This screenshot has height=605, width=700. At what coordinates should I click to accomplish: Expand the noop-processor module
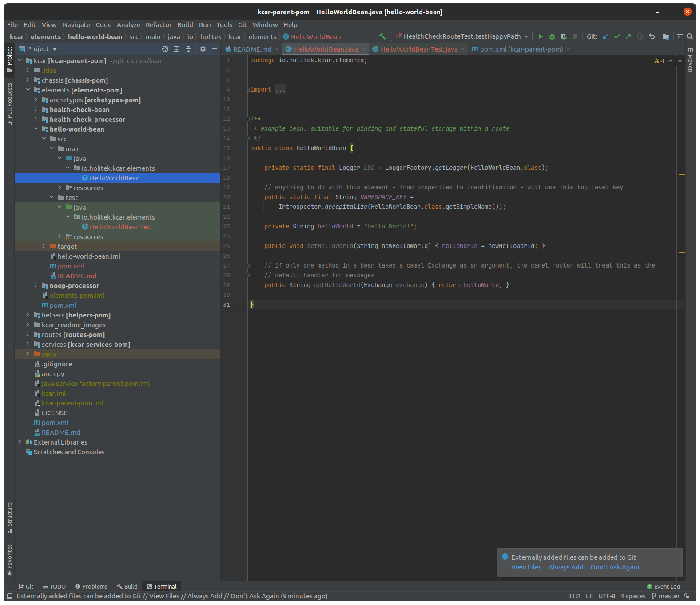36,285
